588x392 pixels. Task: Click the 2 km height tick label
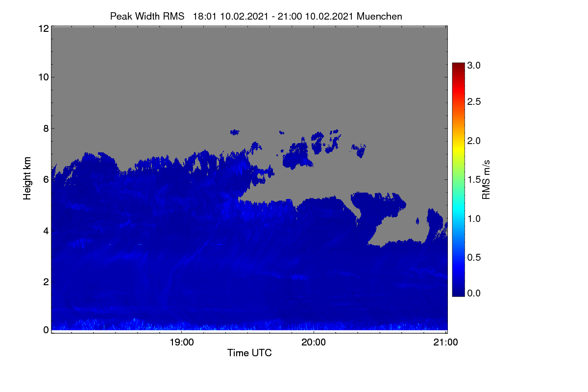(x=46, y=281)
